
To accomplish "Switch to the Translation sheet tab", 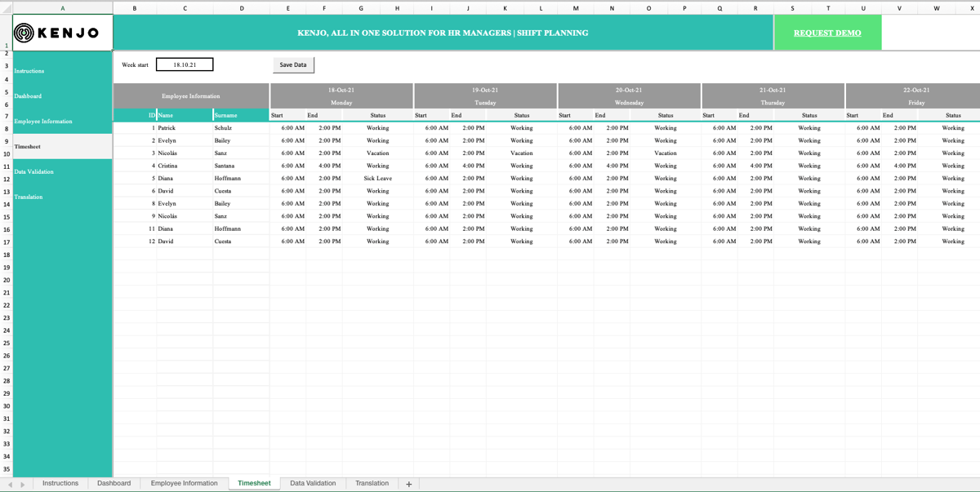I will pos(372,483).
